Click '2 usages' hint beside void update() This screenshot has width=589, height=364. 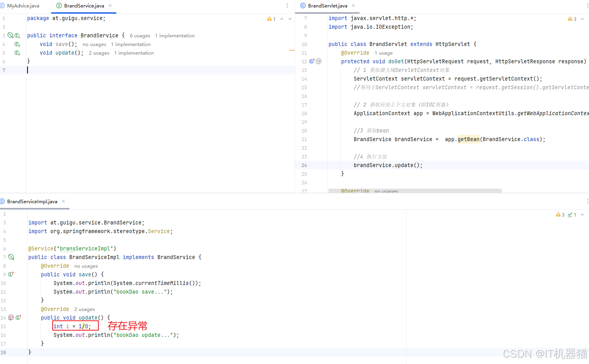[x=99, y=53]
